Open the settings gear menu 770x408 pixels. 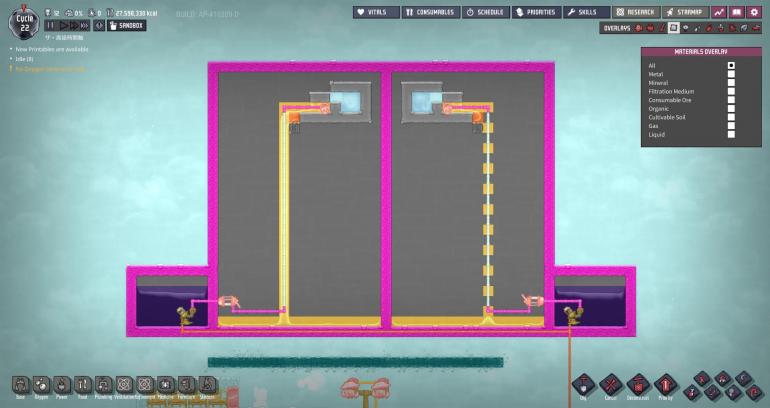(x=754, y=12)
